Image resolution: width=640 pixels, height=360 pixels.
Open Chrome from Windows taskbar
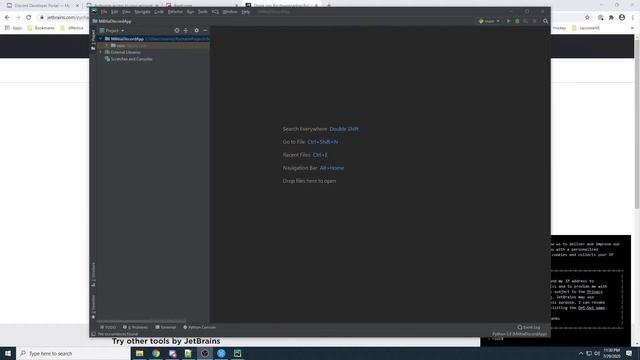(156, 353)
